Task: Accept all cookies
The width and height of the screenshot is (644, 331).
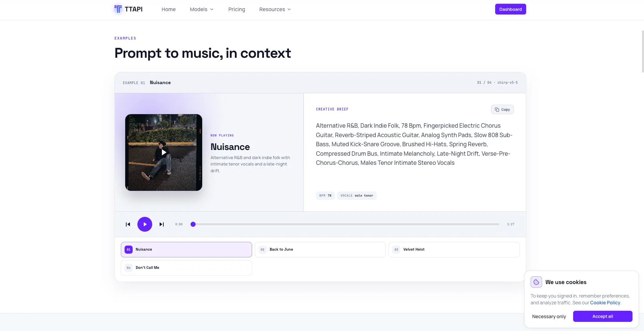Action: click(602, 316)
